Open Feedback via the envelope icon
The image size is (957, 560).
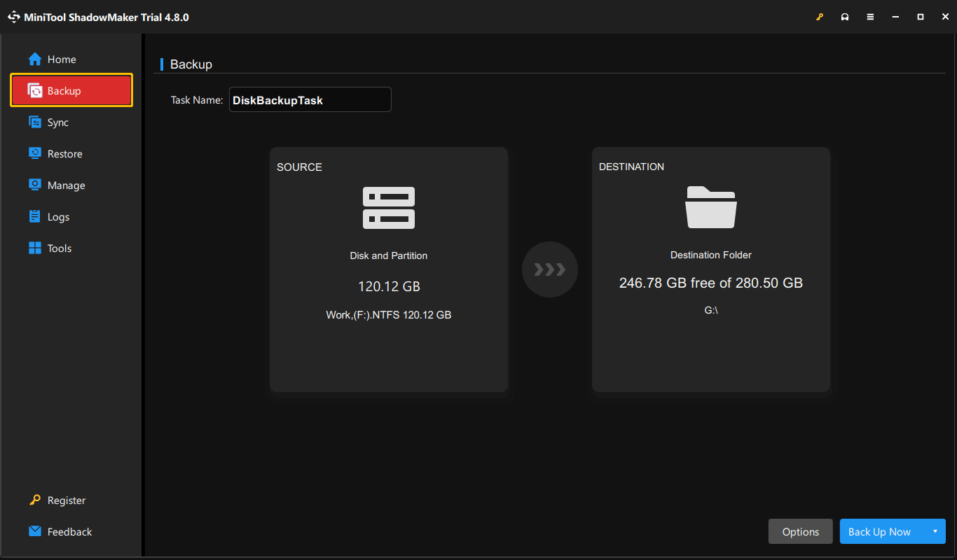34,531
